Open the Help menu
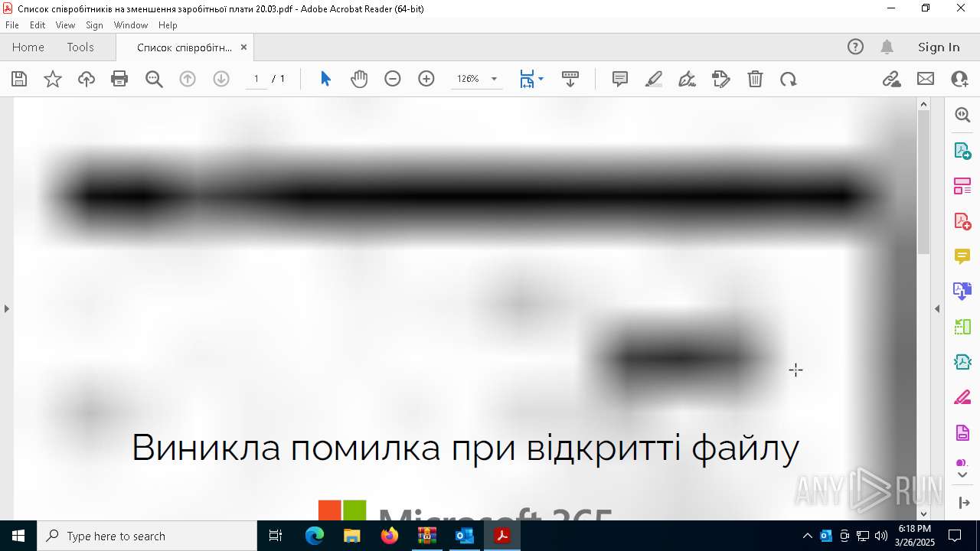 168,25
